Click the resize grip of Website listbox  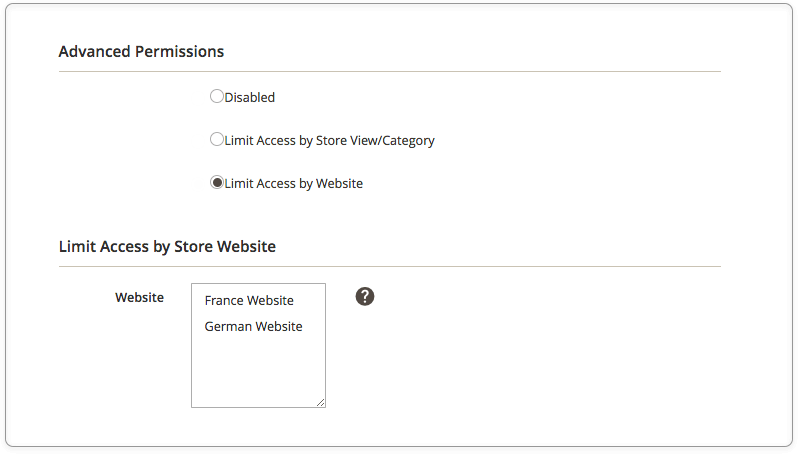pos(320,402)
